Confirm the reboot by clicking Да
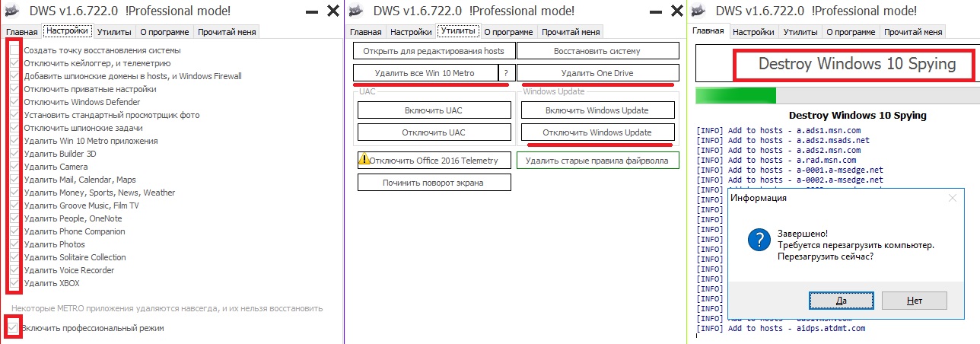Viewport: 980px width, 344px height. pos(842,301)
